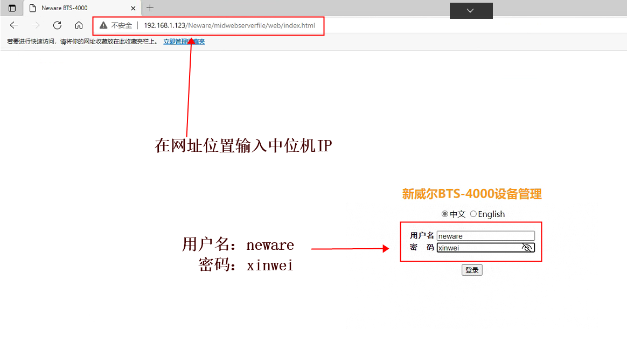
Task: Toggle password visibility eye icon
Action: (527, 248)
